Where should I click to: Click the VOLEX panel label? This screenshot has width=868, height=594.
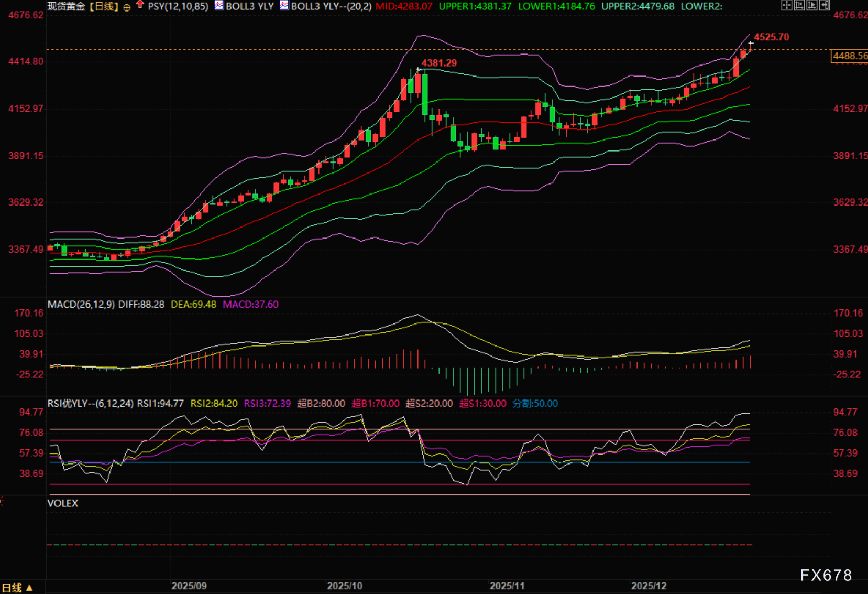point(63,503)
